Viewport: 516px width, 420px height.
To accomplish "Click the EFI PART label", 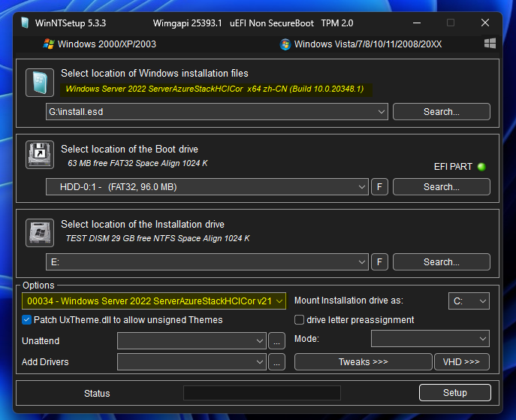I will click(x=453, y=167).
